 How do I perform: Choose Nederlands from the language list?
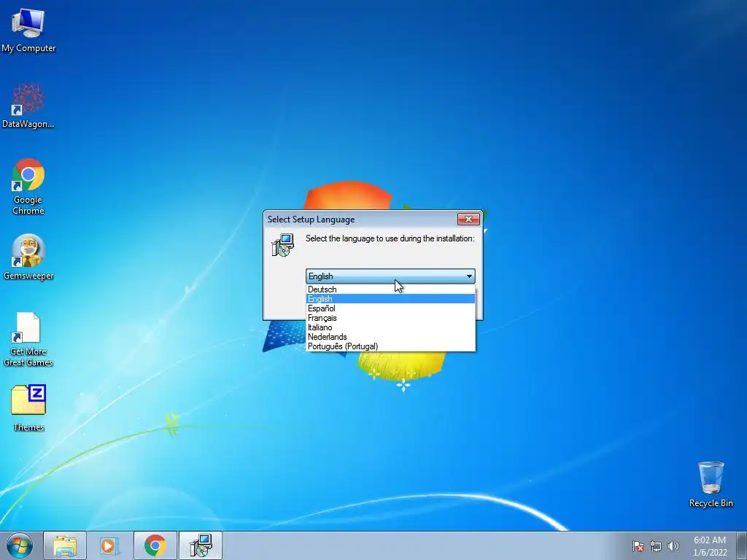coord(390,337)
